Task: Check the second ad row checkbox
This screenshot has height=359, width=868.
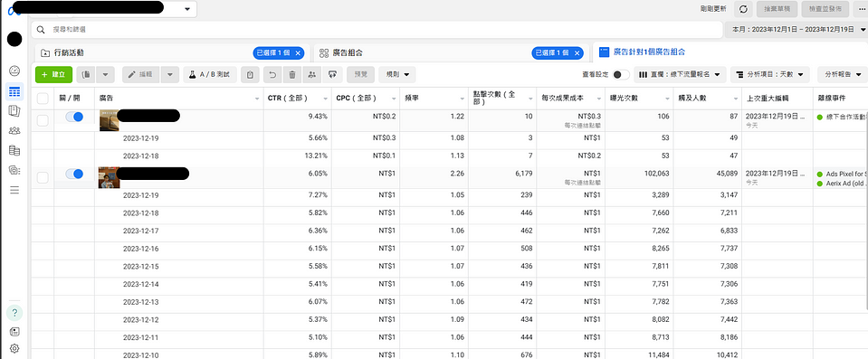Action: [43, 177]
